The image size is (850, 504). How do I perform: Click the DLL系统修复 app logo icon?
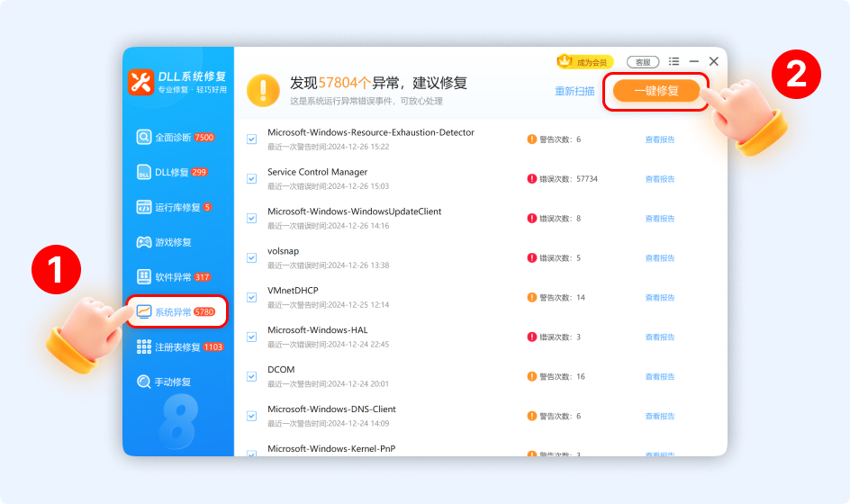141,83
